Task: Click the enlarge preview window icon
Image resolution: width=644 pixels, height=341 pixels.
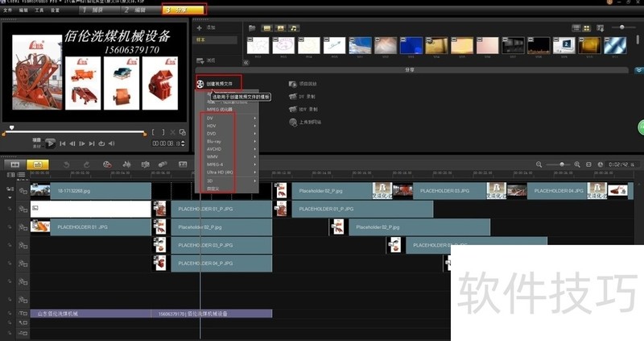Action: tap(182, 132)
